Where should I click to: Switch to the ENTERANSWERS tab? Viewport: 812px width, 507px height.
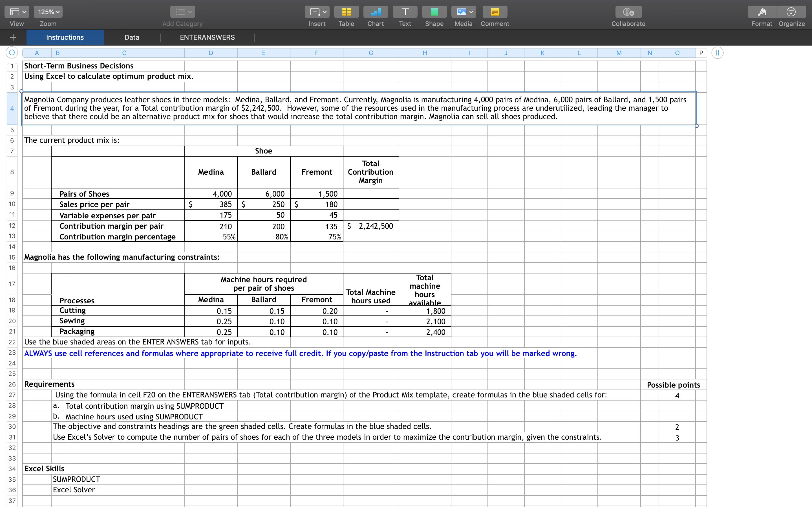207,37
